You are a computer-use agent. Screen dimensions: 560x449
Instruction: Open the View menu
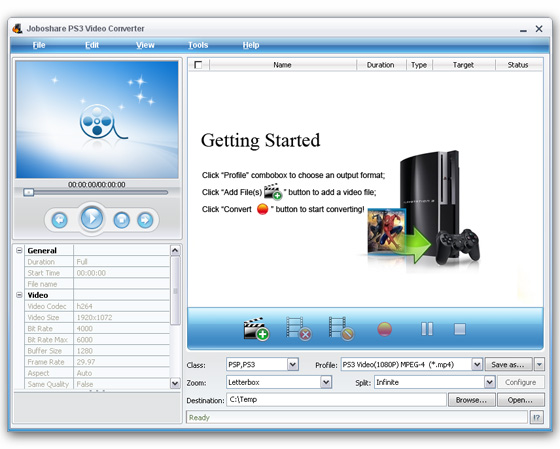click(x=145, y=45)
